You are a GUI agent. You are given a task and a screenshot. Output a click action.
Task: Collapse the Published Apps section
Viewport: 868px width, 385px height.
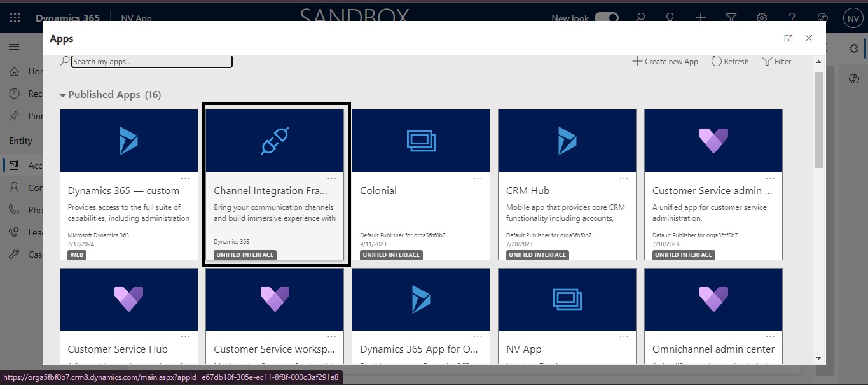(62, 94)
